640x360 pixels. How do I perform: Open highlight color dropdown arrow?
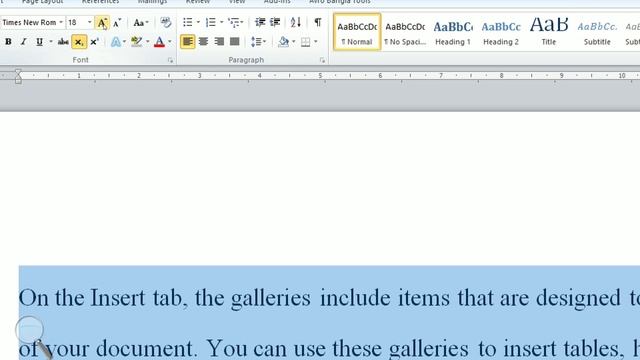pyautogui.click(x=147, y=42)
